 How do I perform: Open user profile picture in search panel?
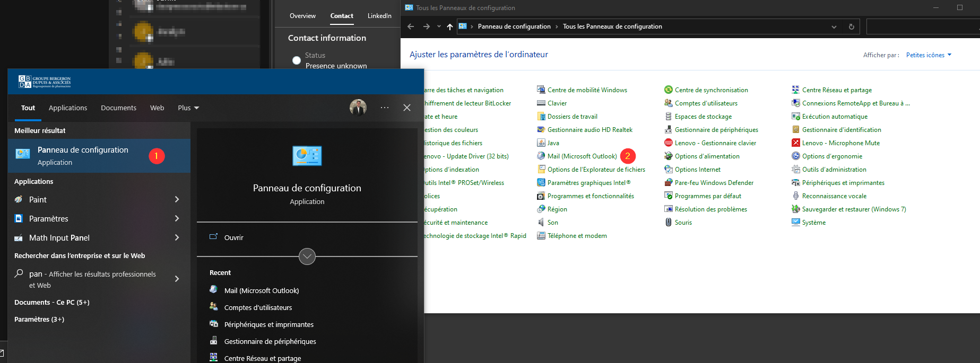tap(358, 108)
